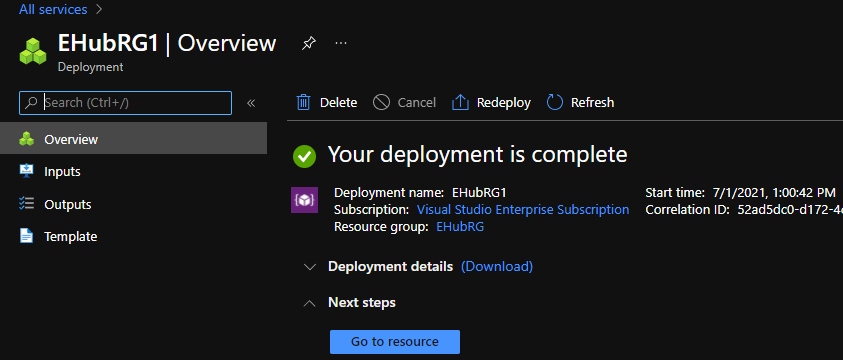The height and width of the screenshot is (360, 843).
Task: Select Overview in the left menu
Action: point(133,139)
